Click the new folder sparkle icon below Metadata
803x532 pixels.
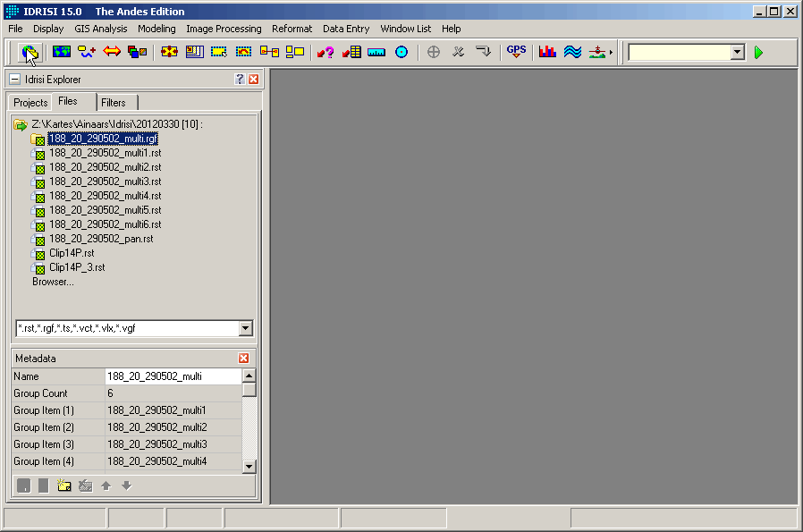(x=64, y=486)
